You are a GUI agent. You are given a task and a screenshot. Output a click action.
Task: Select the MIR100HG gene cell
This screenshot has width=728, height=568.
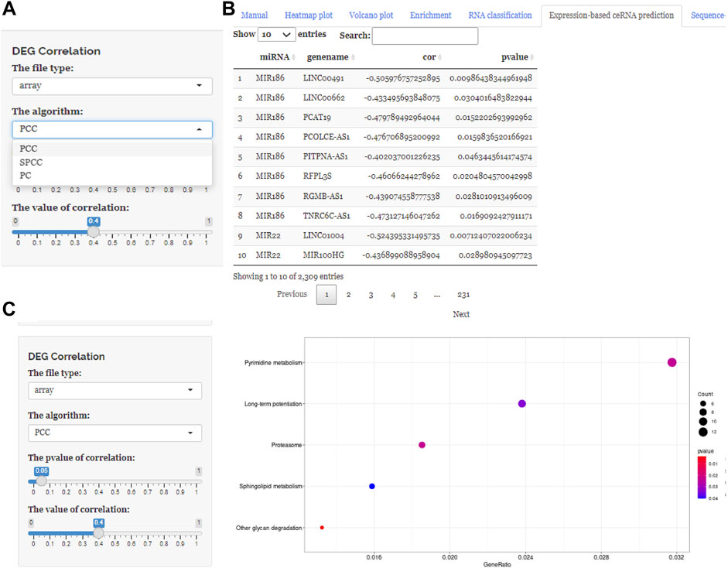point(323,255)
